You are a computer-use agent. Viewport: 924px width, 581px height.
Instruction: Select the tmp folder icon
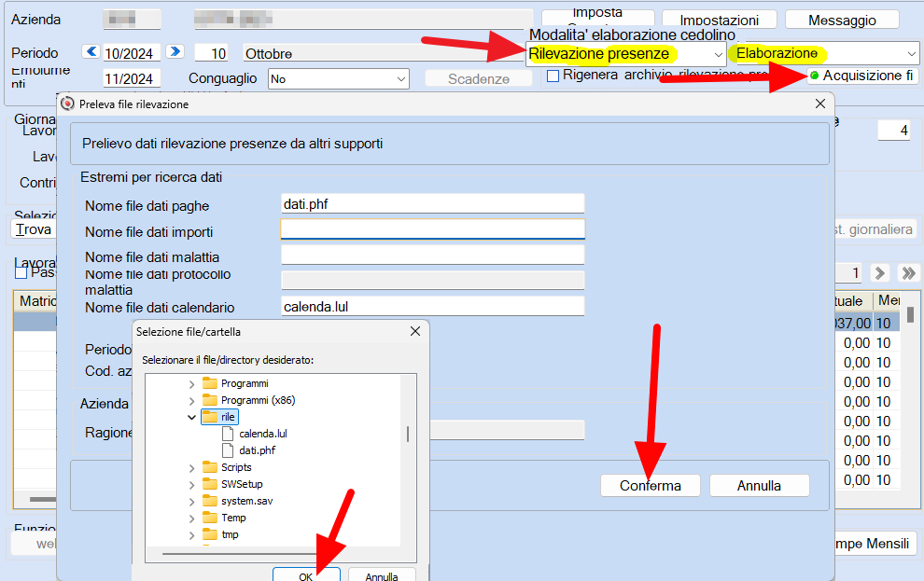[210, 534]
